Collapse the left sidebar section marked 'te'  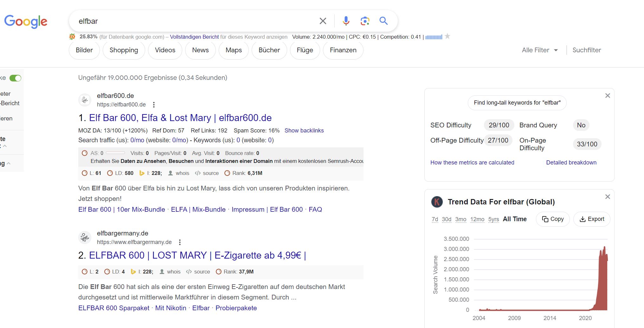(x=5, y=146)
